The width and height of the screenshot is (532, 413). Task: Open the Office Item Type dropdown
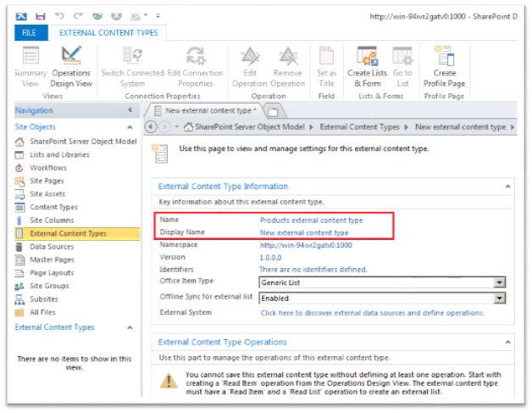click(x=499, y=282)
